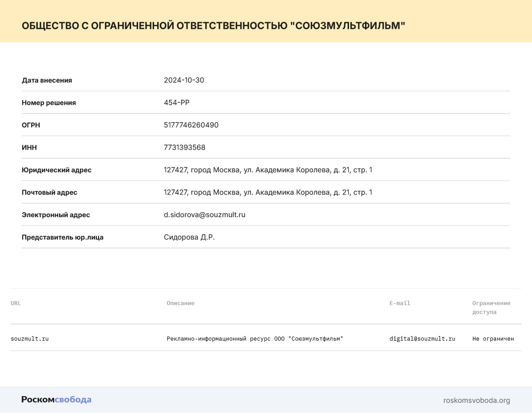Click the representative name Сидорова Д.Р.

coord(189,237)
